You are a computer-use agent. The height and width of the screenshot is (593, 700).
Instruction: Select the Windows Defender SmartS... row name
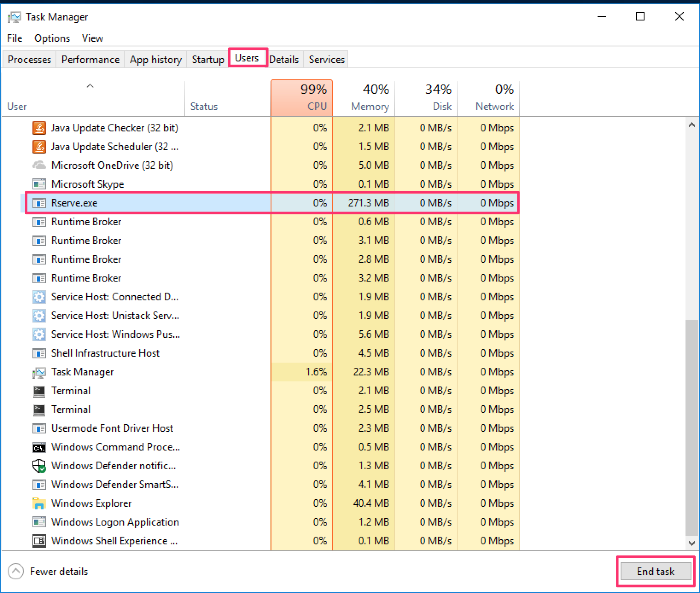(115, 485)
